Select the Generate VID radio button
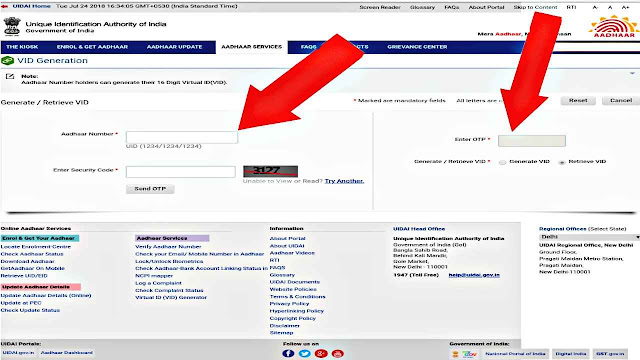Image resolution: width=640 pixels, height=360 pixels. coord(502,162)
